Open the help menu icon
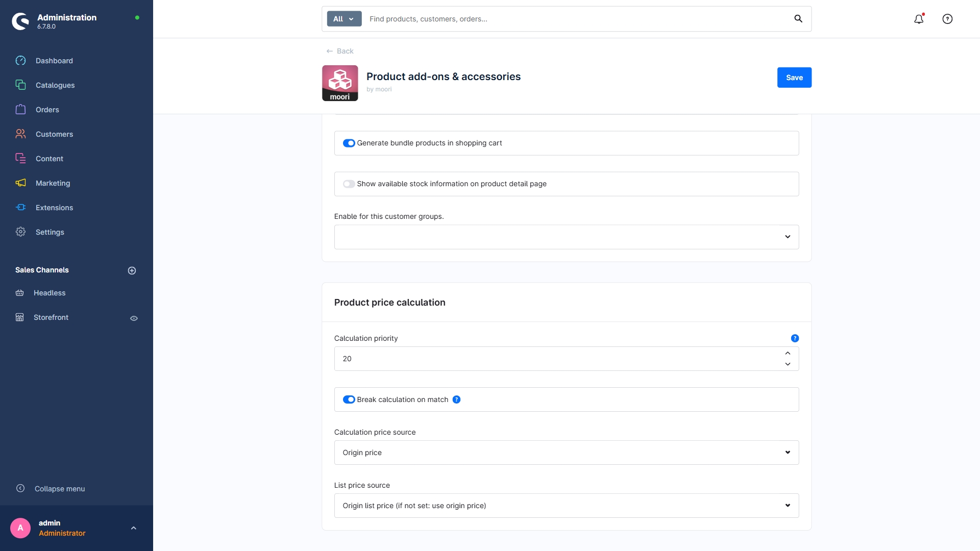980x551 pixels. pyautogui.click(x=947, y=19)
